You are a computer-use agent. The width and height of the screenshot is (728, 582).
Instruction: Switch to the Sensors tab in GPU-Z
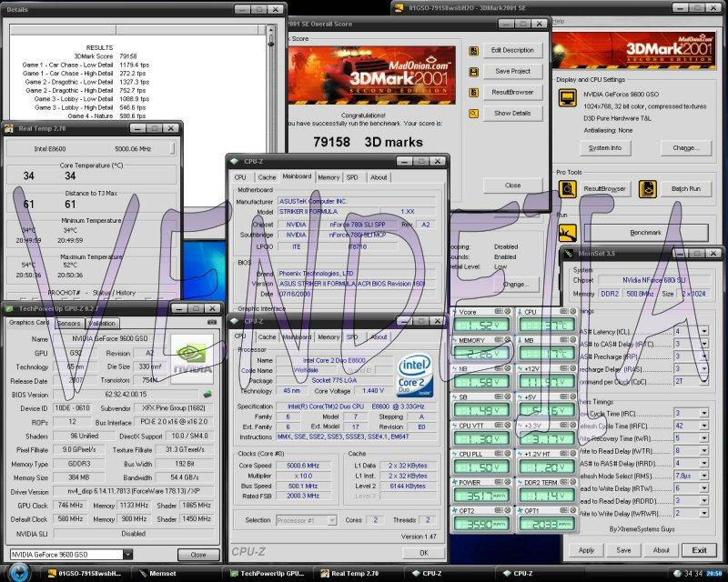[69, 323]
